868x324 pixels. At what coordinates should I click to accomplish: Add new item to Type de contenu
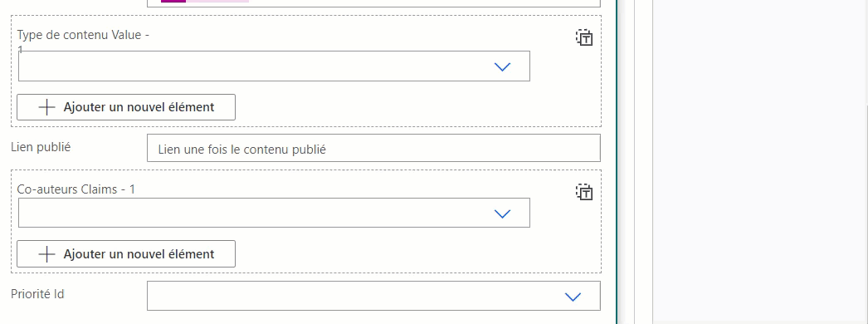(126, 107)
